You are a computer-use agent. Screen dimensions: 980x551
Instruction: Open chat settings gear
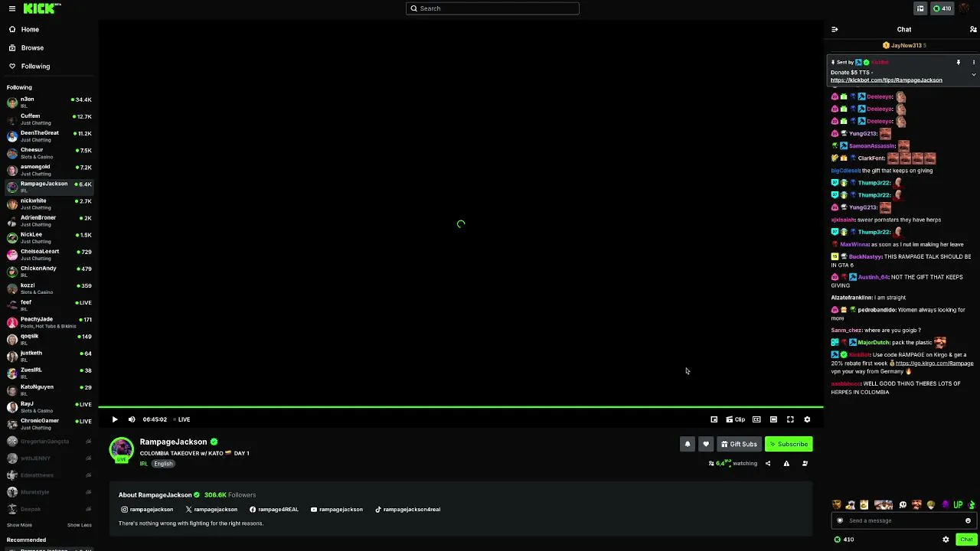pyautogui.click(x=946, y=540)
